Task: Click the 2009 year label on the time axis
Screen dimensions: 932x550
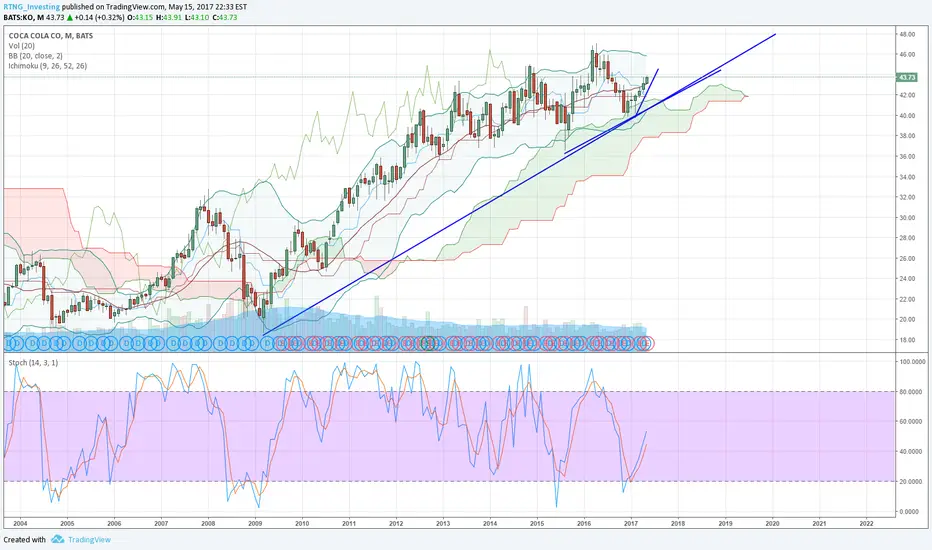Action: [255, 524]
